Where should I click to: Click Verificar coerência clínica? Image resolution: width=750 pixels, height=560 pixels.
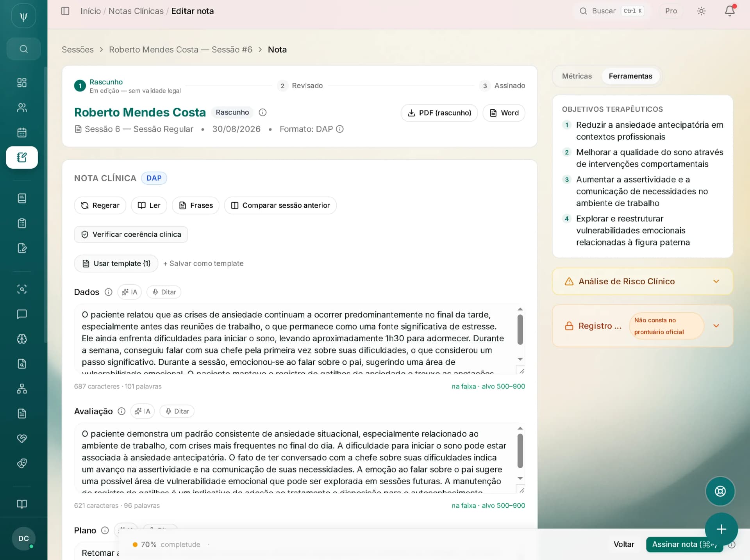[131, 234]
